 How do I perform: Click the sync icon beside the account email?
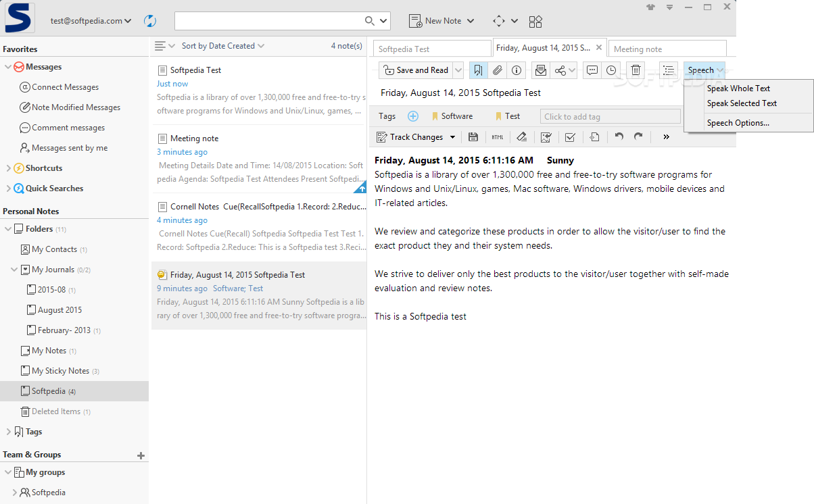click(150, 21)
